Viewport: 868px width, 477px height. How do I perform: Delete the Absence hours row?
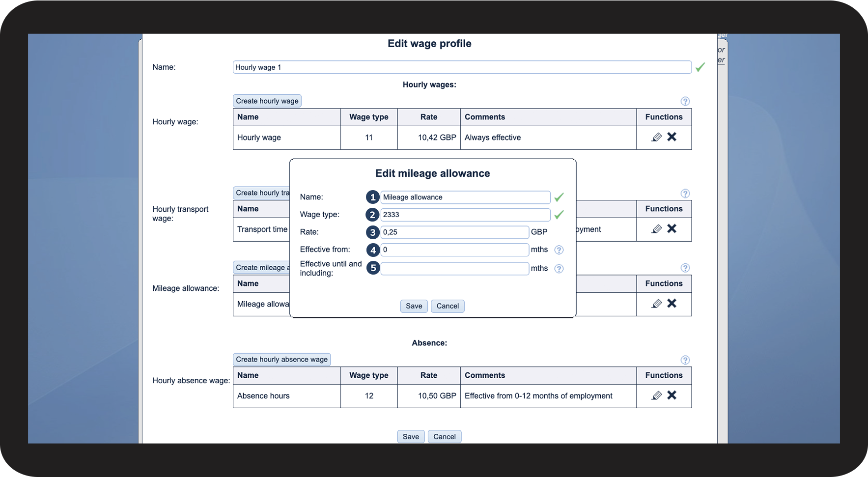672,395
